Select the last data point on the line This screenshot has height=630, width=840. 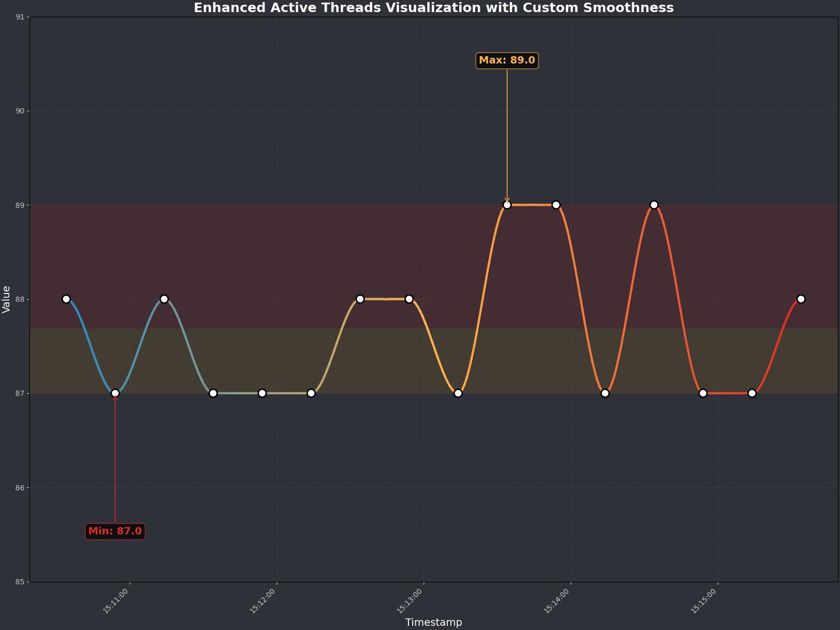pyautogui.click(x=801, y=299)
